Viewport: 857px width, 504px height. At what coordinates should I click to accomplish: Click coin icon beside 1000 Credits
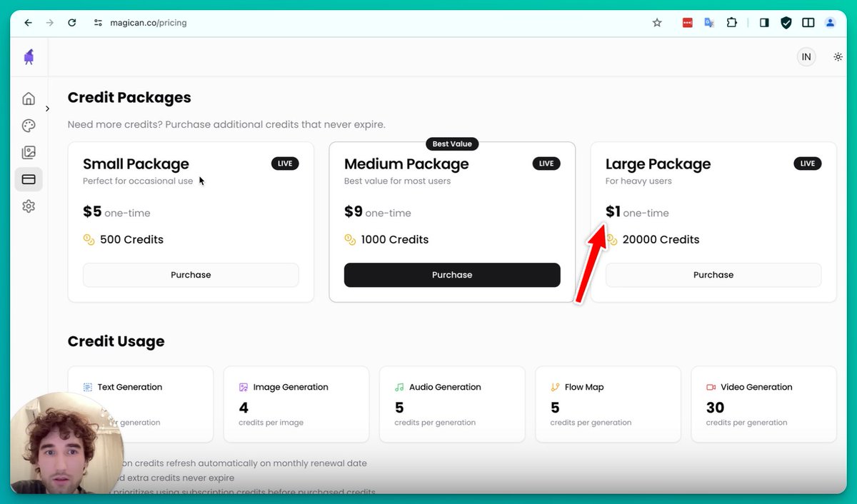[x=350, y=240]
